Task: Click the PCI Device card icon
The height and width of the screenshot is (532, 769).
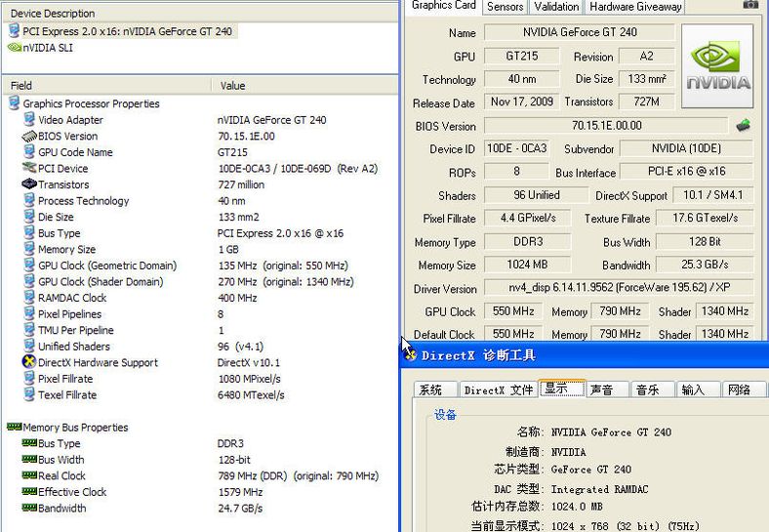Action: 29,168
